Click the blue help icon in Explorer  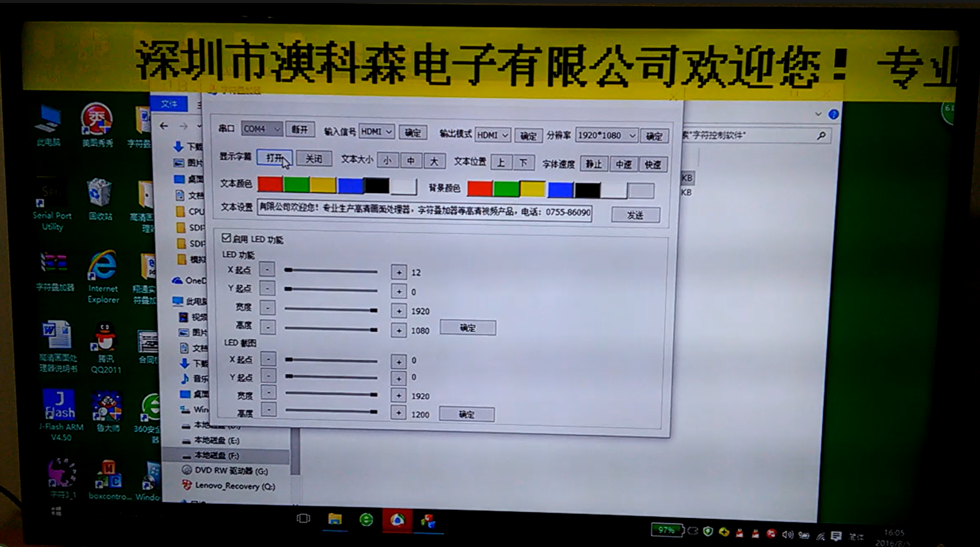point(833,114)
